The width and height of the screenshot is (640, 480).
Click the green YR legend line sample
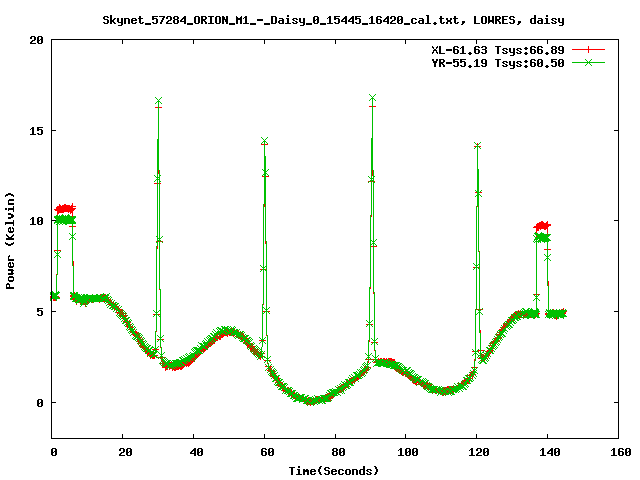(x=588, y=62)
